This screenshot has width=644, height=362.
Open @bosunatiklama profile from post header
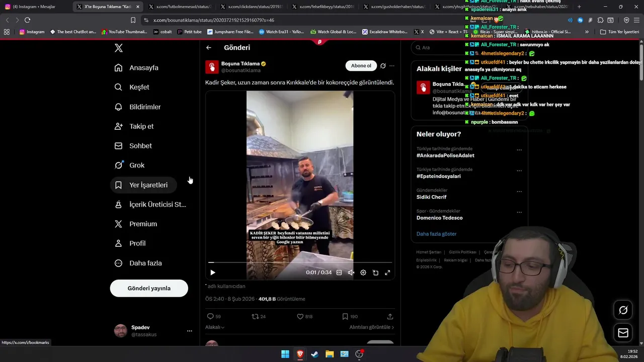point(241,70)
